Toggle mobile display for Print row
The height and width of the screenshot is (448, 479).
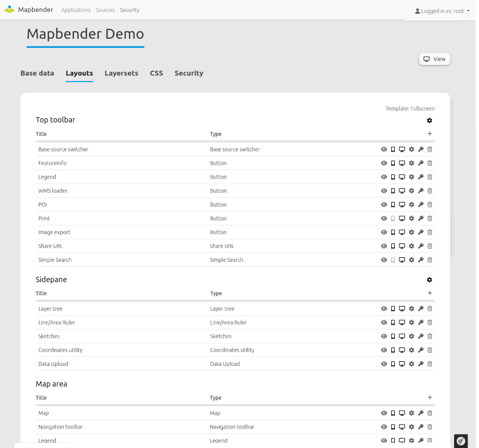click(x=393, y=219)
